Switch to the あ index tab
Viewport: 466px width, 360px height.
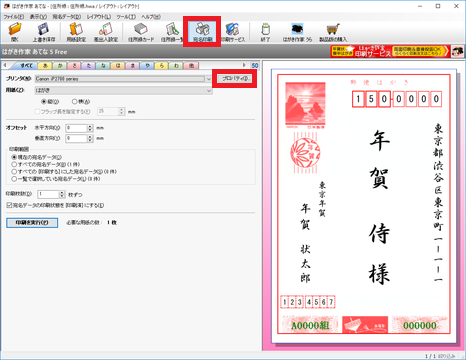pos(45,66)
